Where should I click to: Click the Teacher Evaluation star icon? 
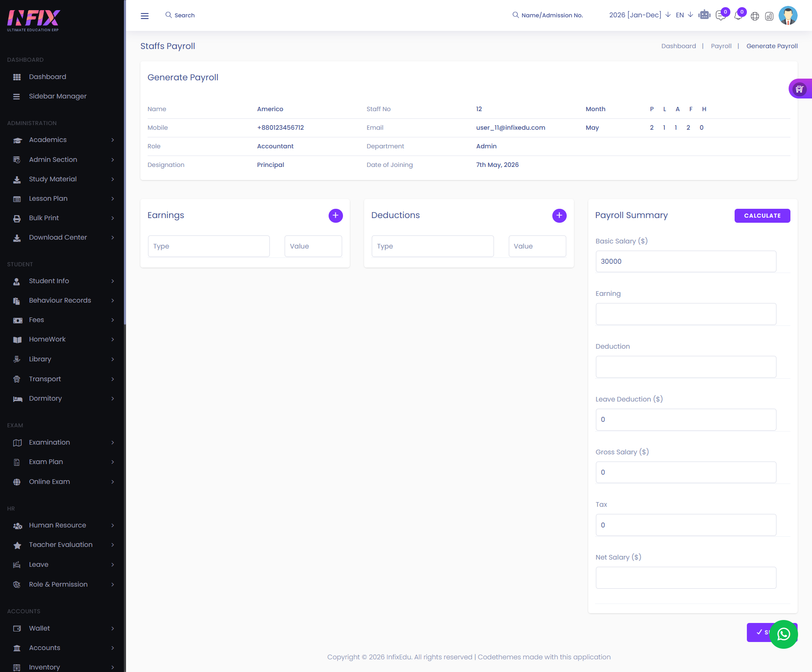17,545
